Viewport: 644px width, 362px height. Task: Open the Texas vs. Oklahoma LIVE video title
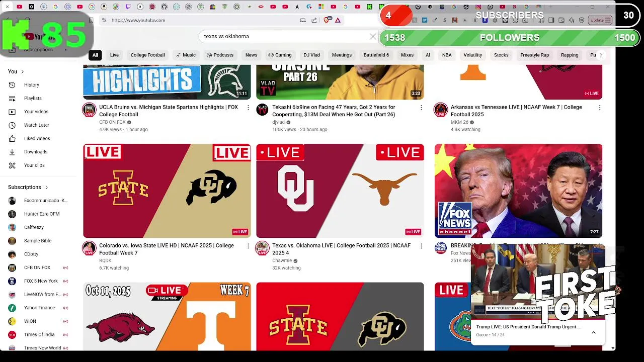click(x=341, y=249)
